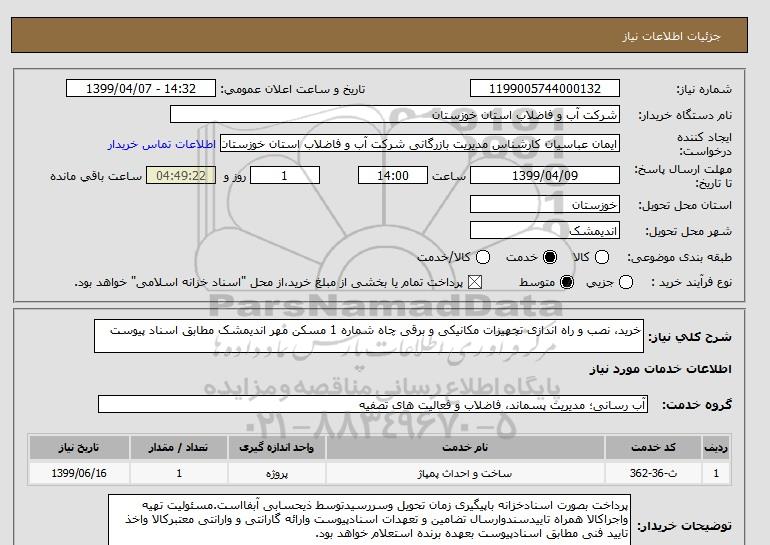The height and width of the screenshot is (545, 770).
Task: Click the کد خدمت column header
Action: pos(653,447)
